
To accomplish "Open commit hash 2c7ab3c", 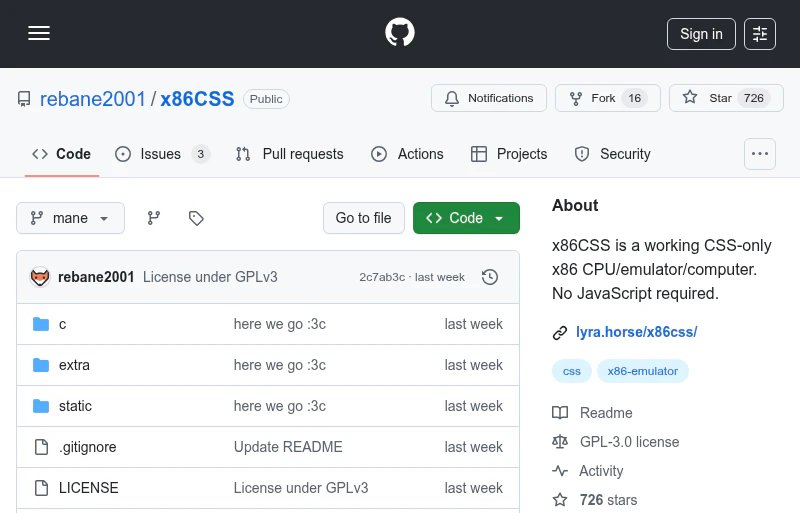I will click(x=382, y=277).
